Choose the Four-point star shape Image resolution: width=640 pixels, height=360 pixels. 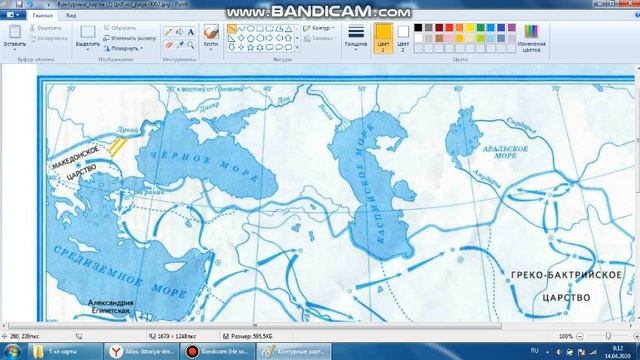(241, 48)
